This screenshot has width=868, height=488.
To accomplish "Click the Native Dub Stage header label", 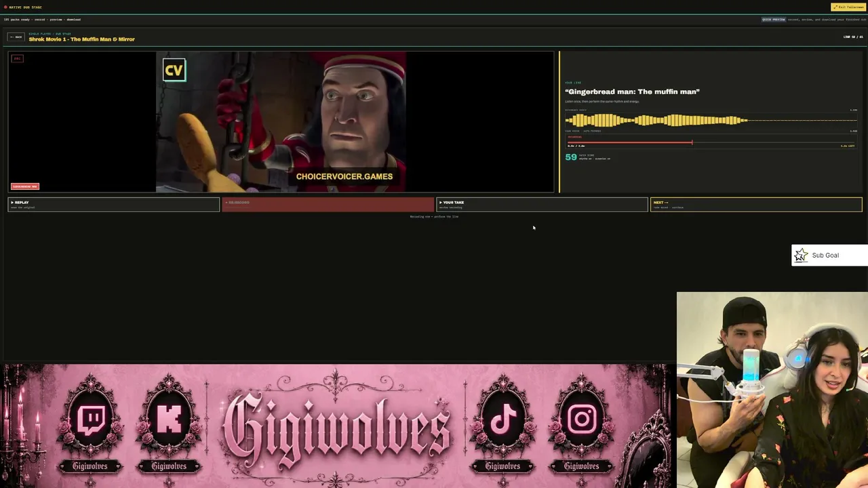I will coord(25,7).
